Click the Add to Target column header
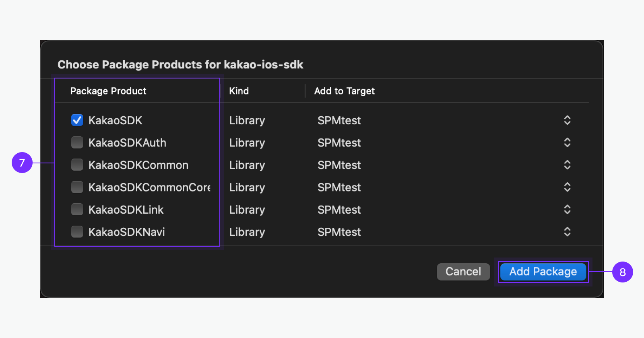 point(345,91)
